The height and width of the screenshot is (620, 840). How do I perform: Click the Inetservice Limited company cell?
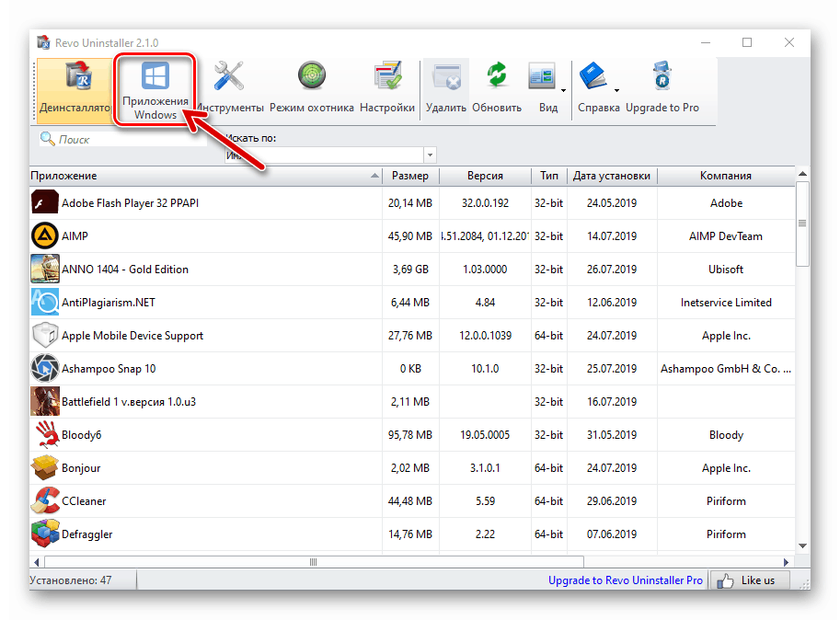[726, 303]
